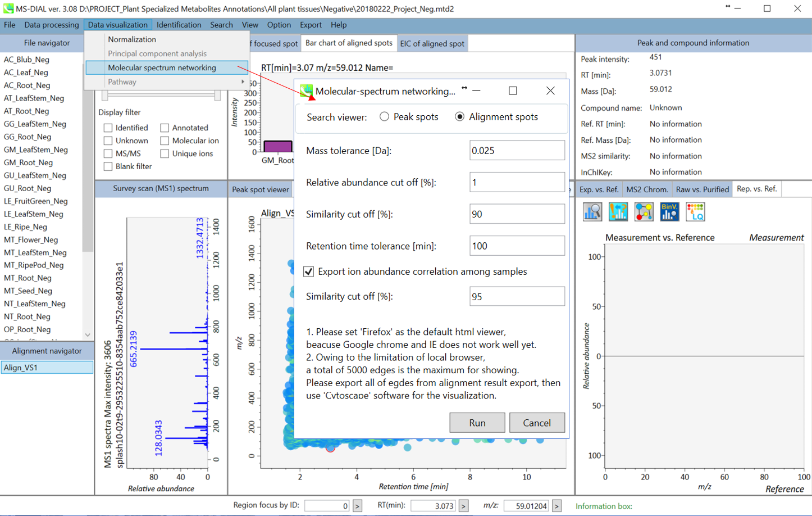Image resolution: width=812 pixels, height=516 pixels.
Task: Click the Mass tolerance [Da] field
Action: pyautogui.click(x=517, y=151)
